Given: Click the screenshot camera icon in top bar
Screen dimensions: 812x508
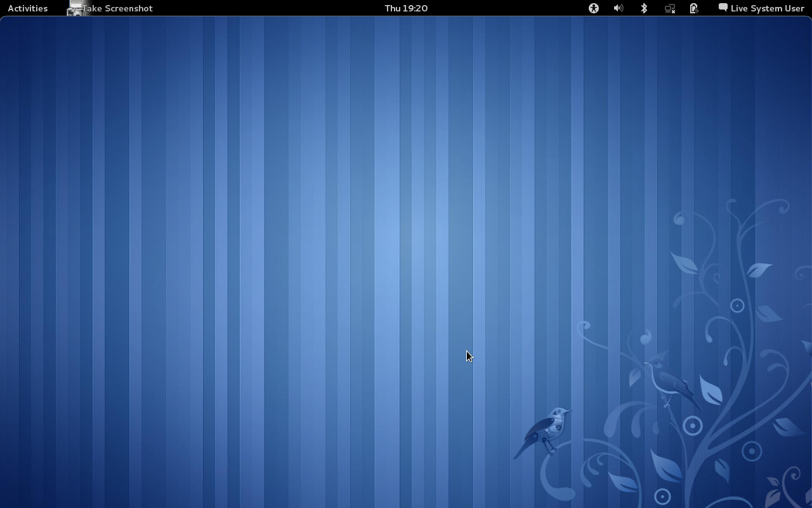Looking at the screenshot, I should click(x=76, y=8).
